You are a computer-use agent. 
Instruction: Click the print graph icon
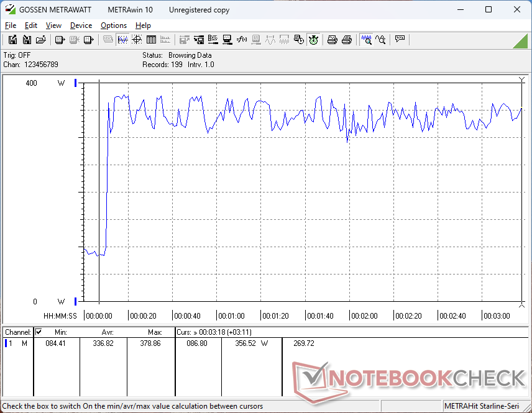[332, 40]
